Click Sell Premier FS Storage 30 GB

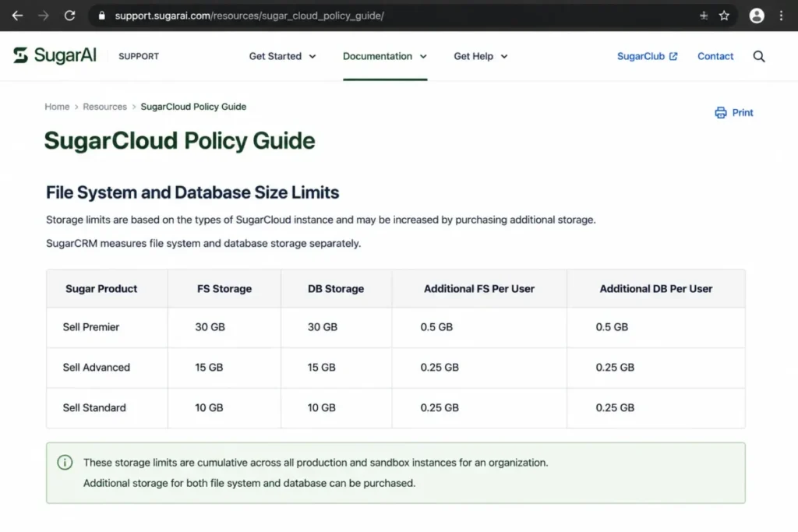(210, 327)
